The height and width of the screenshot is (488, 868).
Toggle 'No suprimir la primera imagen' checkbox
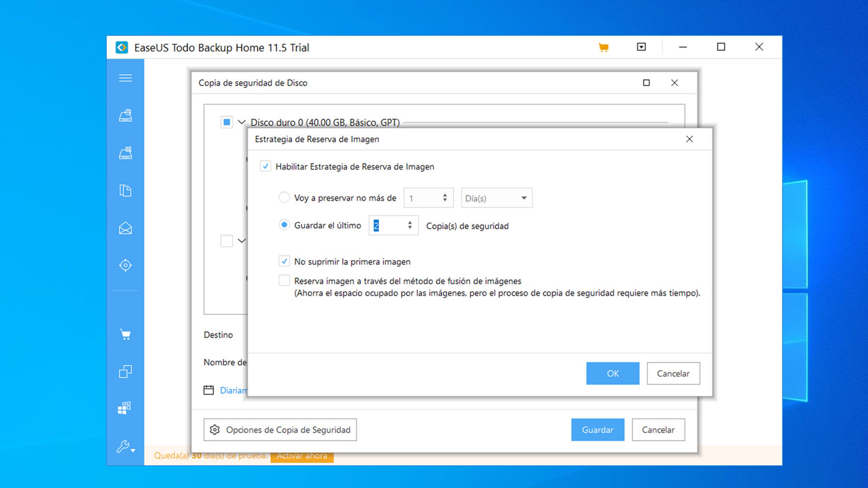284,261
